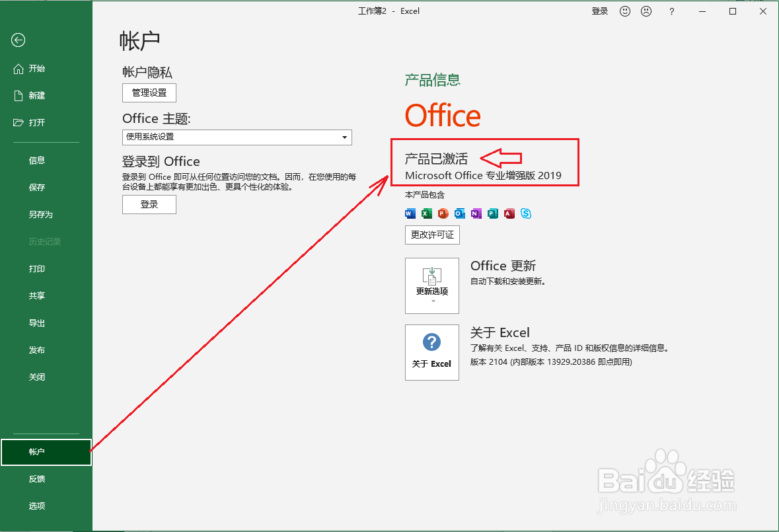Click the back arrow circle icon
779x532 pixels.
click(19, 40)
